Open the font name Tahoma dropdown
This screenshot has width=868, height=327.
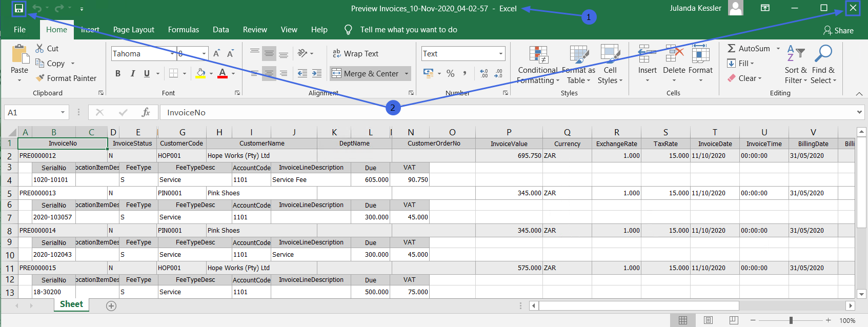[172, 54]
